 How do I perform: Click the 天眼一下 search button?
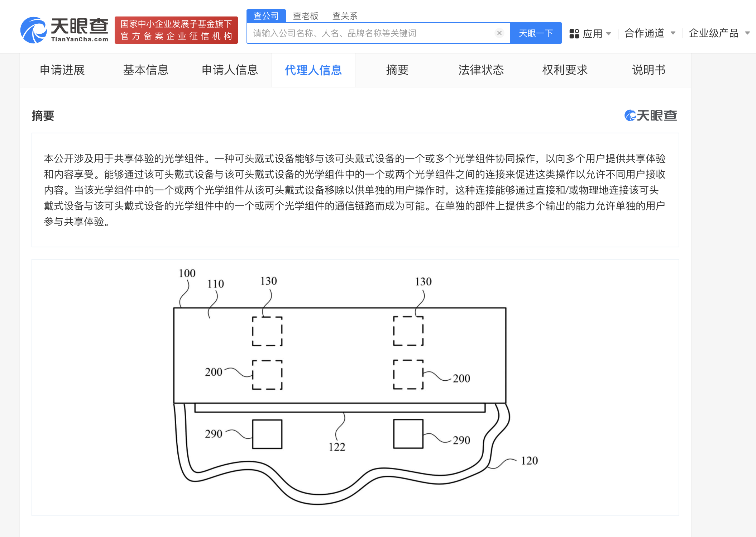[x=536, y=33]
